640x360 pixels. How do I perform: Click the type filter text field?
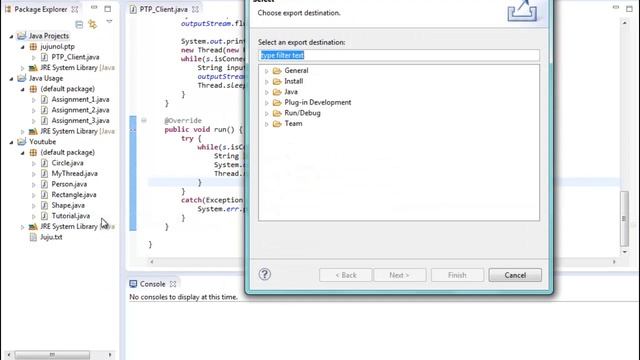point(399,55)
